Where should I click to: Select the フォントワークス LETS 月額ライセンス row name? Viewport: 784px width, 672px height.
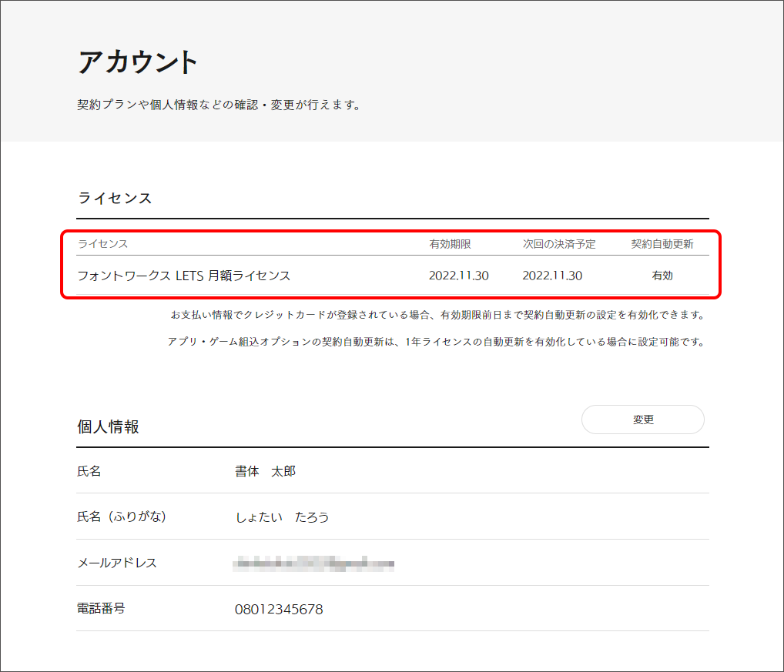pos(184,276)
